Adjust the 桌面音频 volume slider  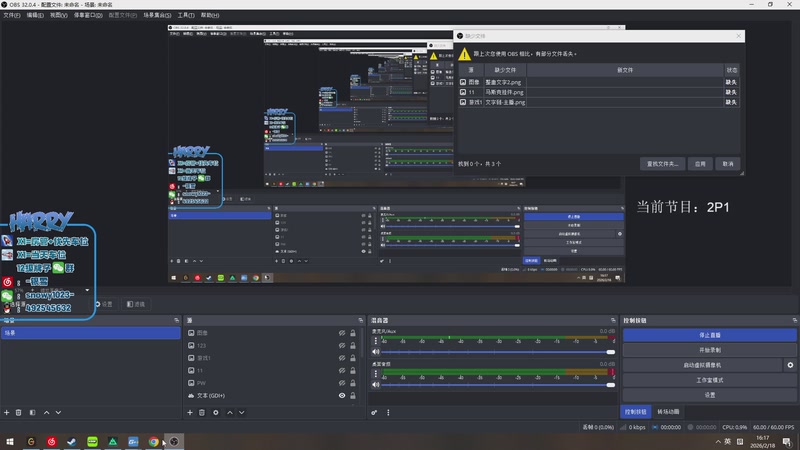tap(498, 385)
